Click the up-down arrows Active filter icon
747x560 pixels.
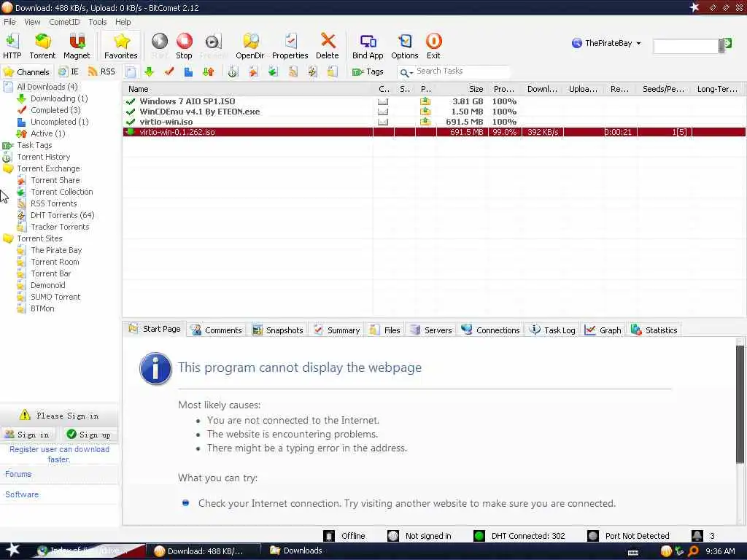pos(209,72)
